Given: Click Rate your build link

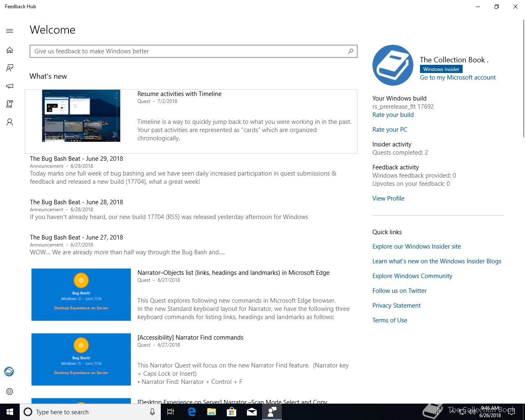Looking at the screenshot, I should (393, 115).
